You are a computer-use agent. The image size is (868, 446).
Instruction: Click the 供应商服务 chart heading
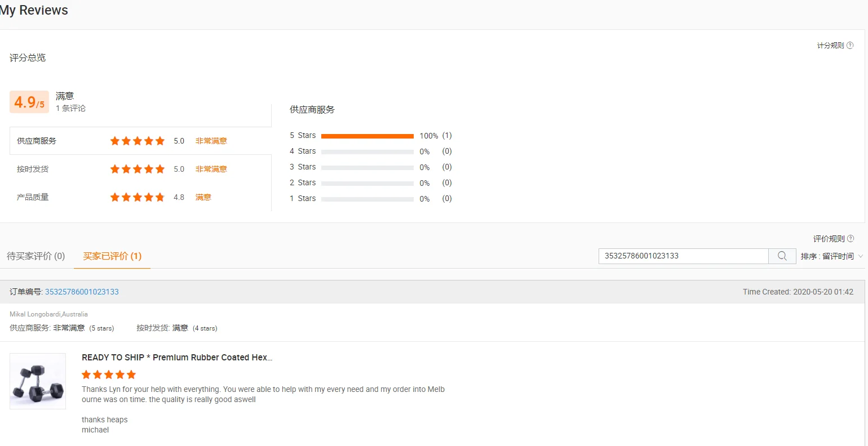point(312,109)
